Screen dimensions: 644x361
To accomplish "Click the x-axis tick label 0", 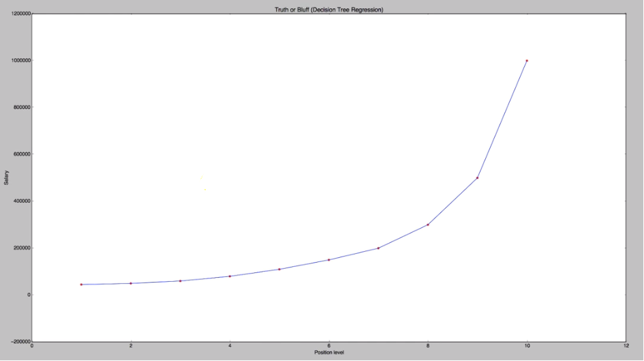I will tap(32, 347).
